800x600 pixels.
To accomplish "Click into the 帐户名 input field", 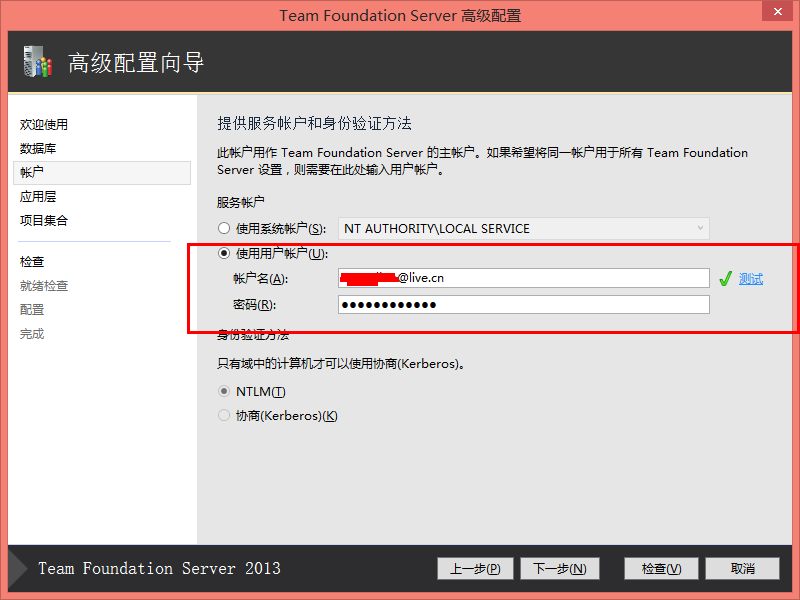I will 523,278.
